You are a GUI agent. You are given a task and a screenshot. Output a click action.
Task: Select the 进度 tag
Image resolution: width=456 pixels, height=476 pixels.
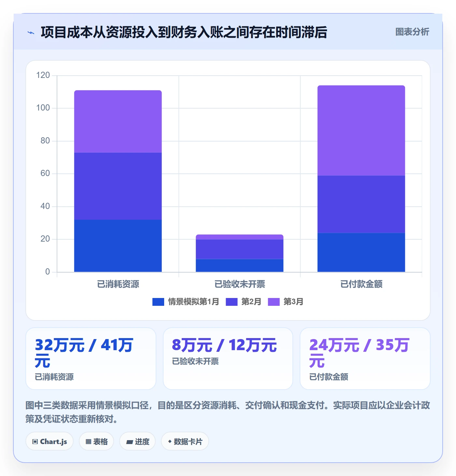click(x=137, y=441)
